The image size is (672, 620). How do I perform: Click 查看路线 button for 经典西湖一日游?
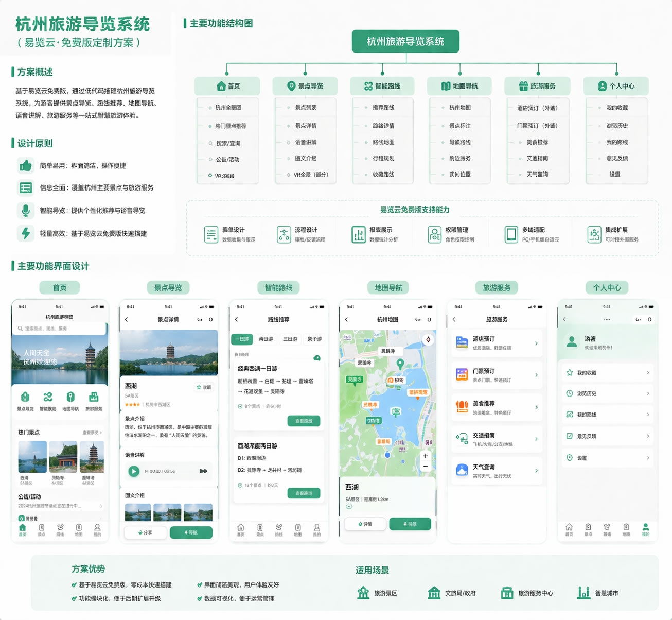click(x=304, y=421)
